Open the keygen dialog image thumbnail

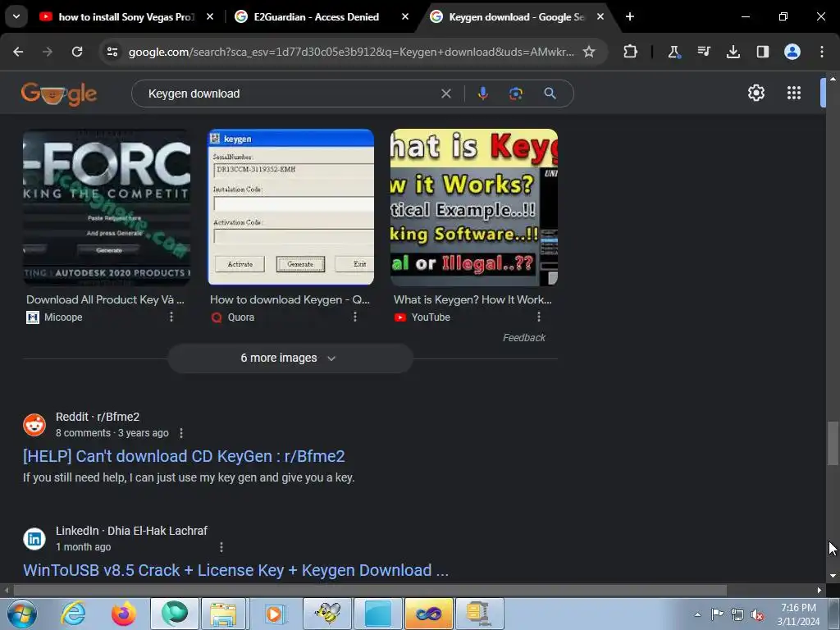pos(291,208)
